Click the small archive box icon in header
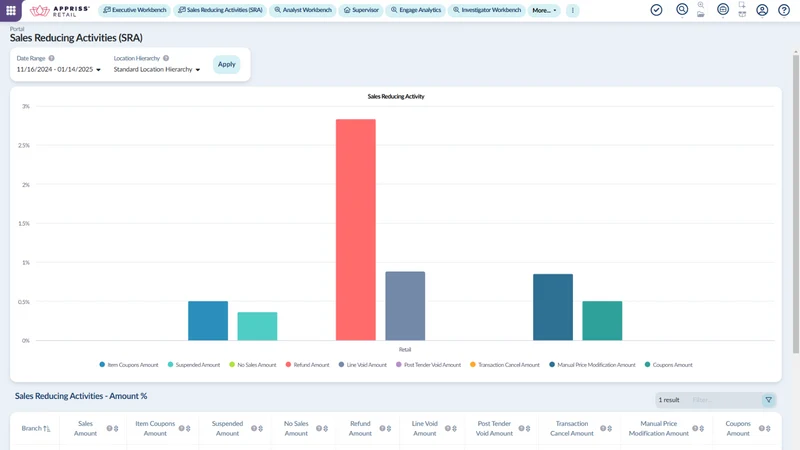This screenshot has width=800, height=450. tap(742, 14)
